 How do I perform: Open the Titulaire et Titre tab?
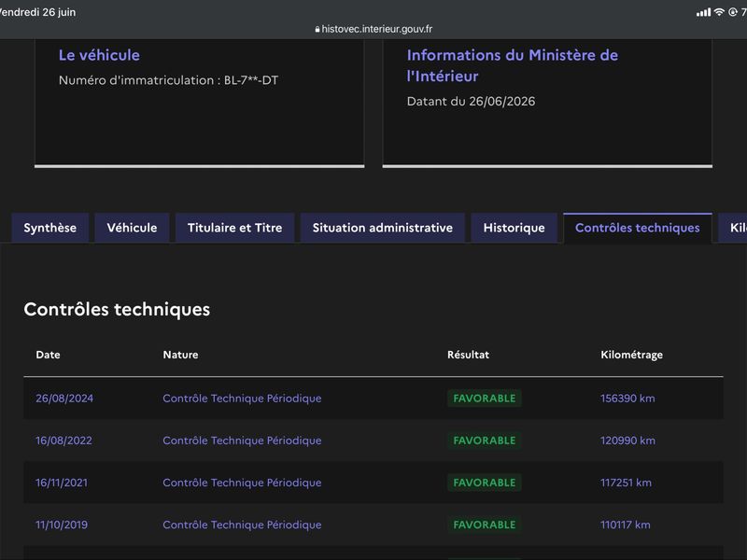click(x=235, y=228)
